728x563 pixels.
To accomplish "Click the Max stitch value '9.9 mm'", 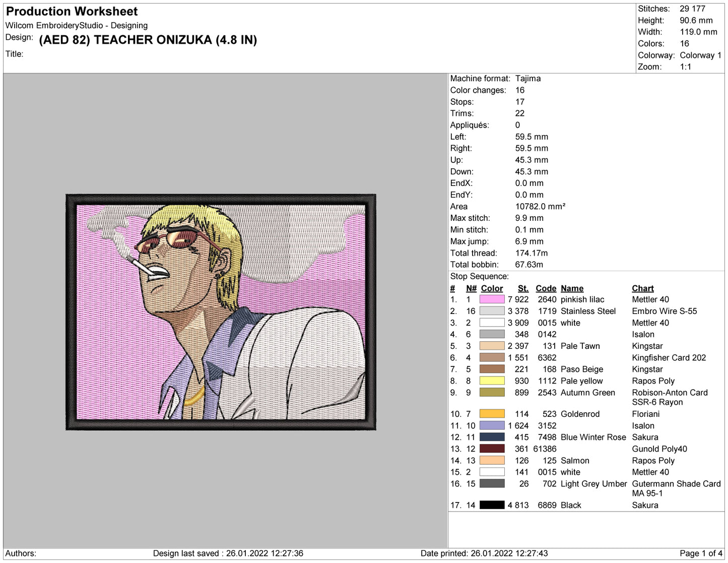I will [x=529, y=218].
